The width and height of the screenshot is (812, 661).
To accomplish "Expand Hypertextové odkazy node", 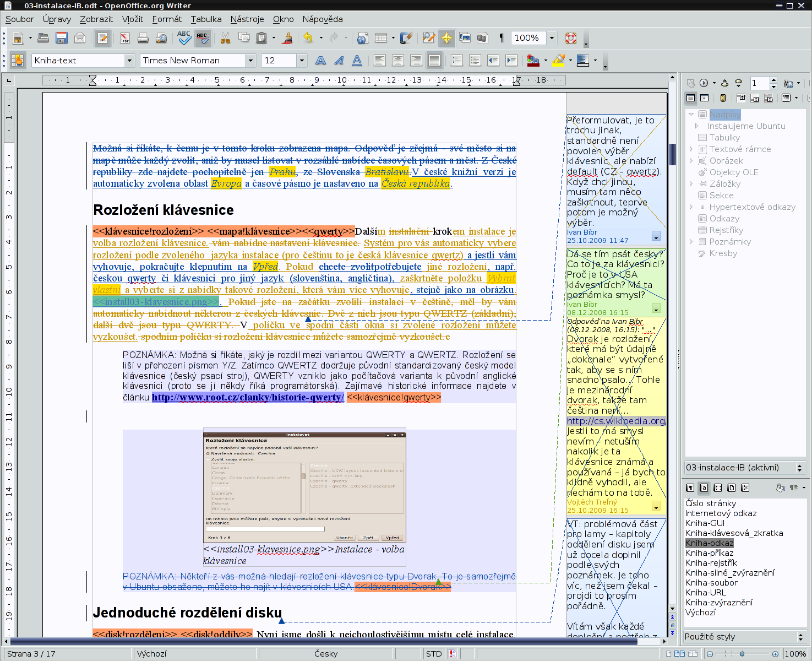I will click(691, 207).
